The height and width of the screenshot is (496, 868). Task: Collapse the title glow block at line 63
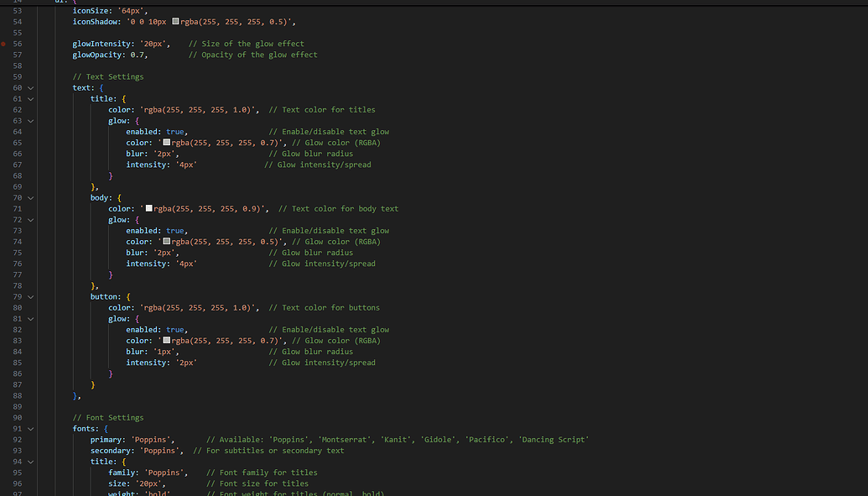31,121
